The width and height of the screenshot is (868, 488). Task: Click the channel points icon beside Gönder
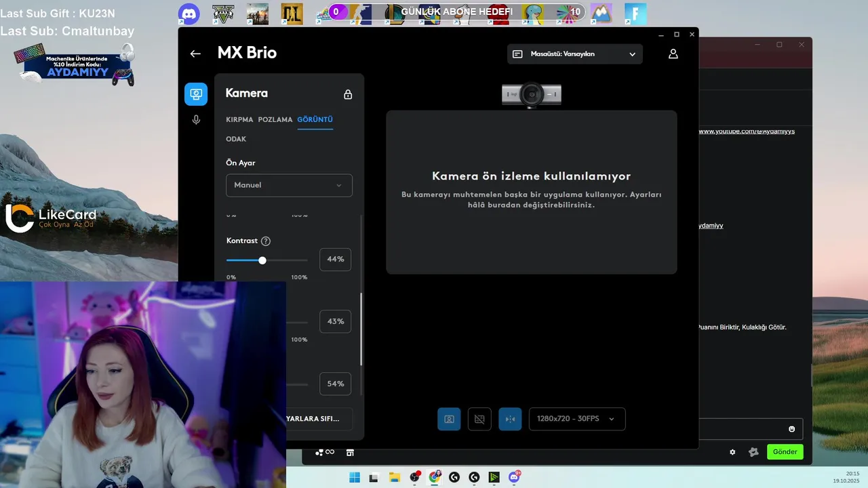pos(753,452)
